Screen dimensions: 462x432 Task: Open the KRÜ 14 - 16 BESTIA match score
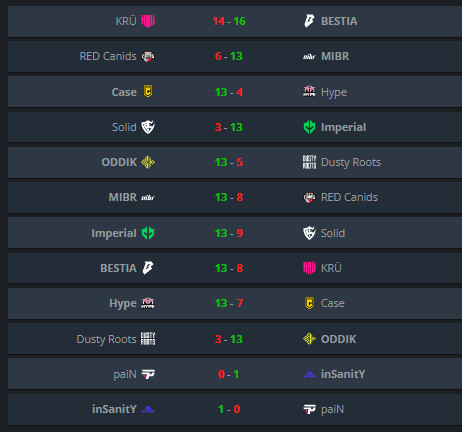tap(229, 21)
